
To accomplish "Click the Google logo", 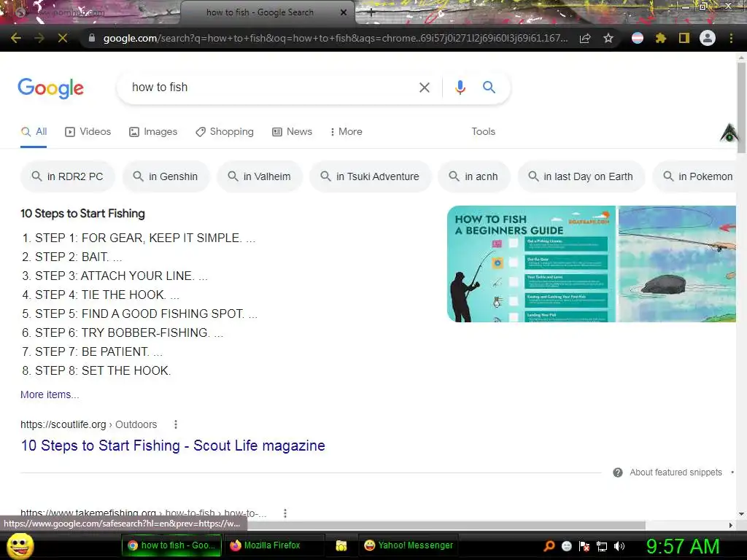I will coord(50,88).
